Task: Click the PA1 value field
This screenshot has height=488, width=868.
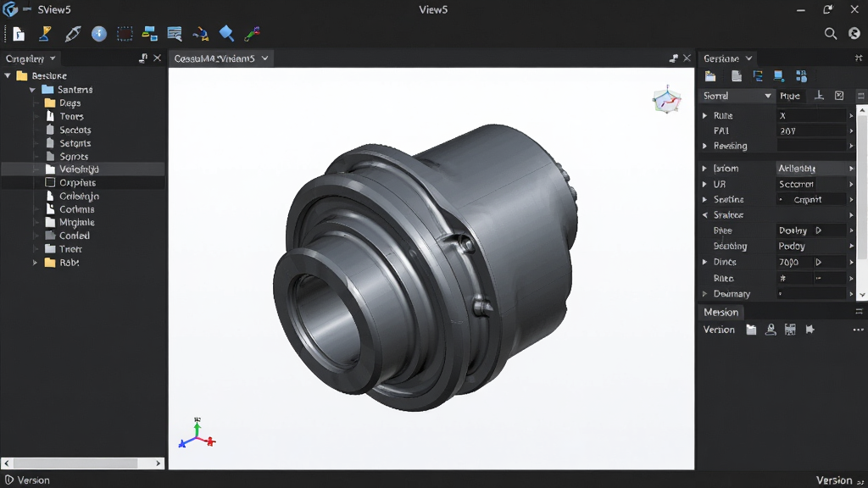Action: pos(811,131)
